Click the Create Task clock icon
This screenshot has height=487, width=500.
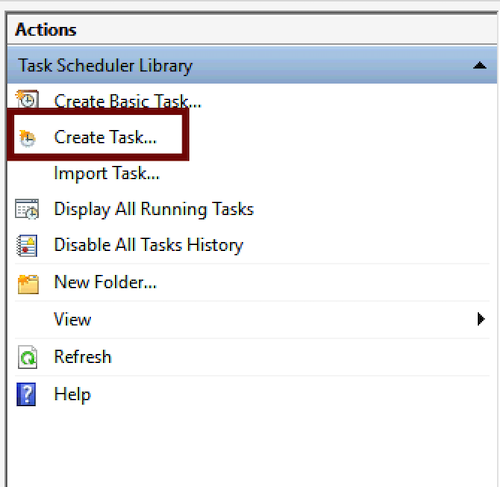[x=27, y=138]
